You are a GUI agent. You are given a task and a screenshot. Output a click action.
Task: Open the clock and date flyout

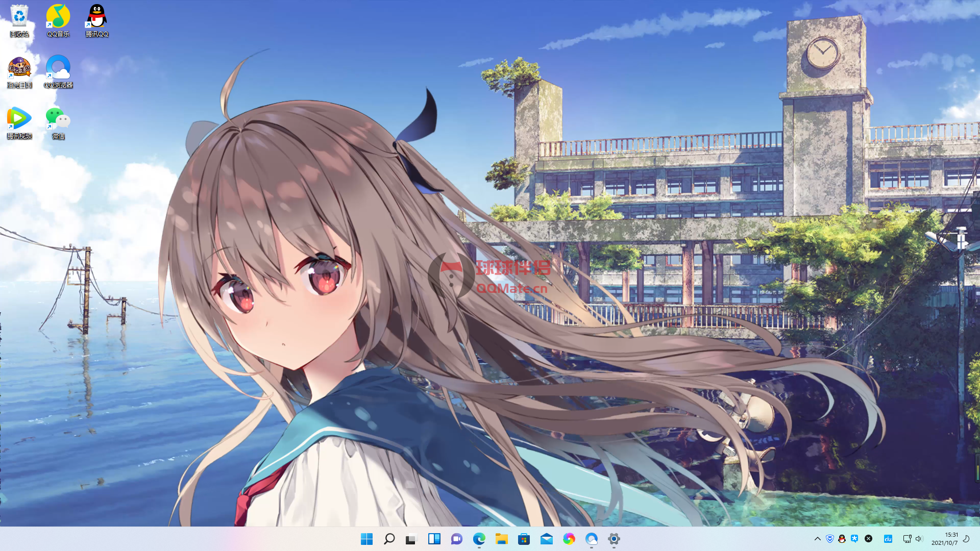tap(944, 539)
